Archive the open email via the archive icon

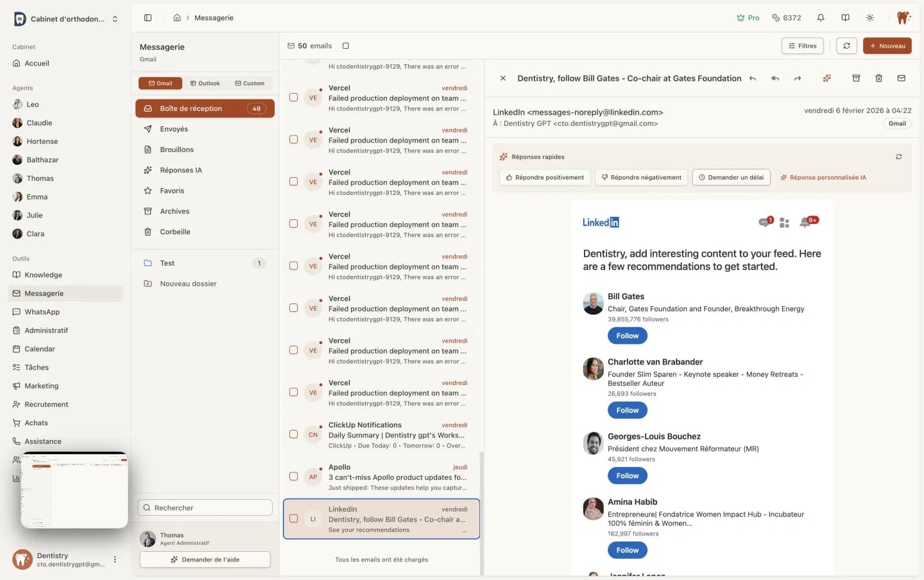pyautogui.click(x=856, y=78)
